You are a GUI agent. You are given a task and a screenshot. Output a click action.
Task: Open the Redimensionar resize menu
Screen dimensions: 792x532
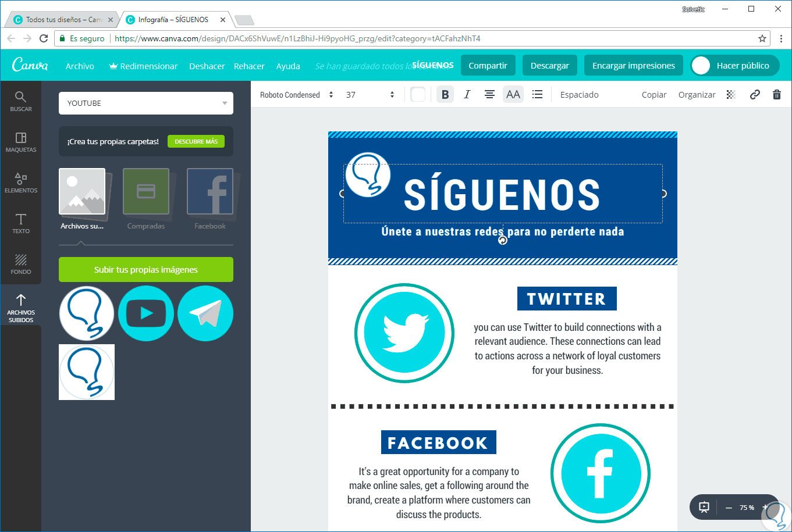(143, 66)
